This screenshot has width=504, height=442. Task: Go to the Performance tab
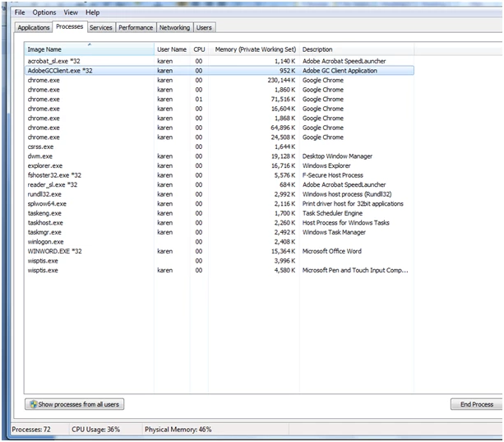[x=136, y=28]
